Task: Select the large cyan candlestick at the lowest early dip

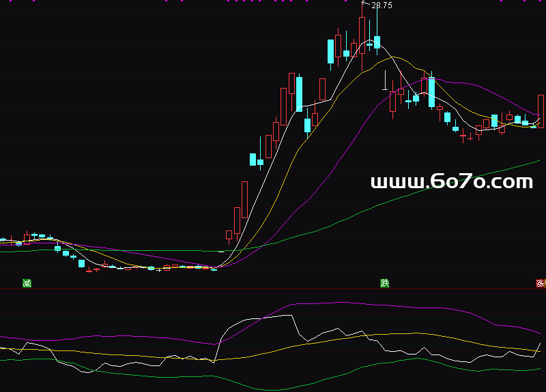Action: 81,263
